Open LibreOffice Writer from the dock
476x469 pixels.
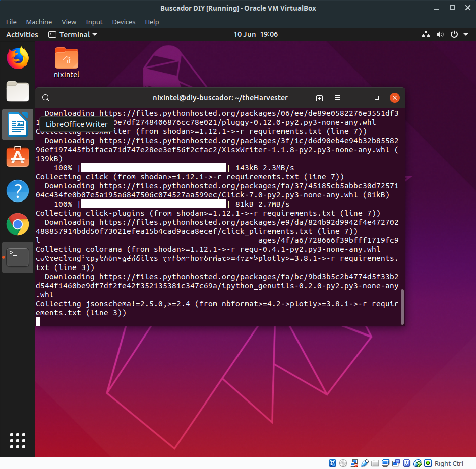click(x=18, y=124)
